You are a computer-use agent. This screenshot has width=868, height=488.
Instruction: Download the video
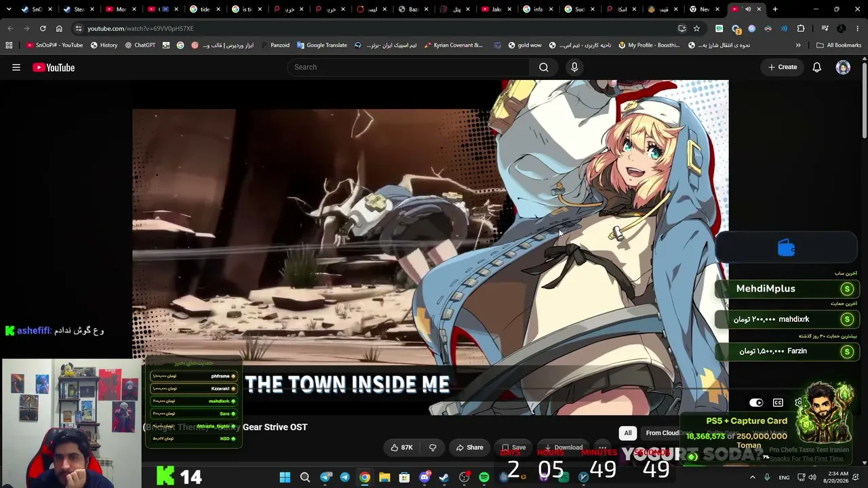[x=563, y=447]
